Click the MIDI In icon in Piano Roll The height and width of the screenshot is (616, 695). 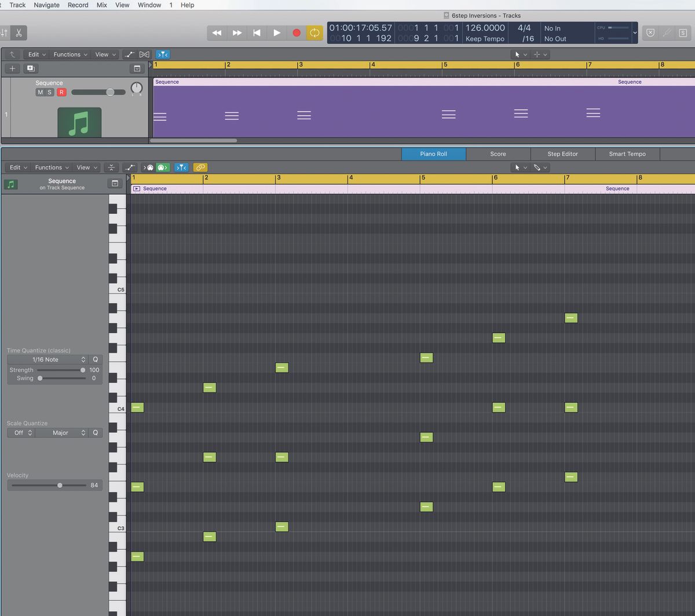click(149, 167)
